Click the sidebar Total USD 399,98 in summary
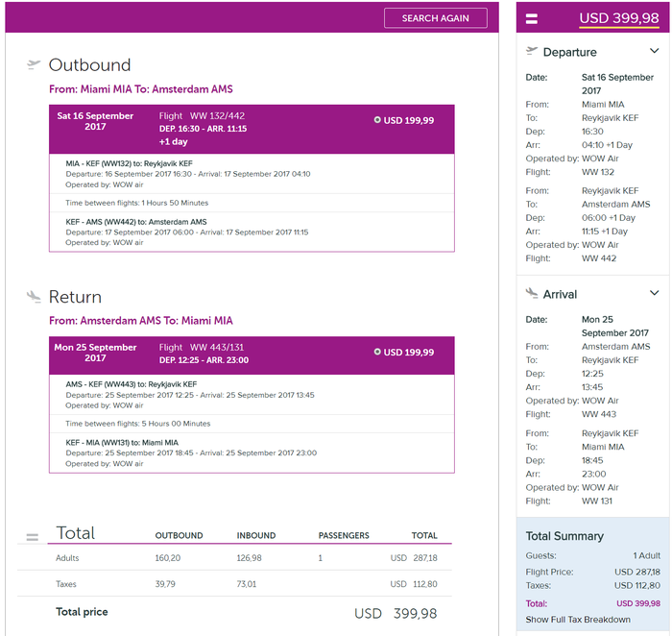 coord(638,604)
